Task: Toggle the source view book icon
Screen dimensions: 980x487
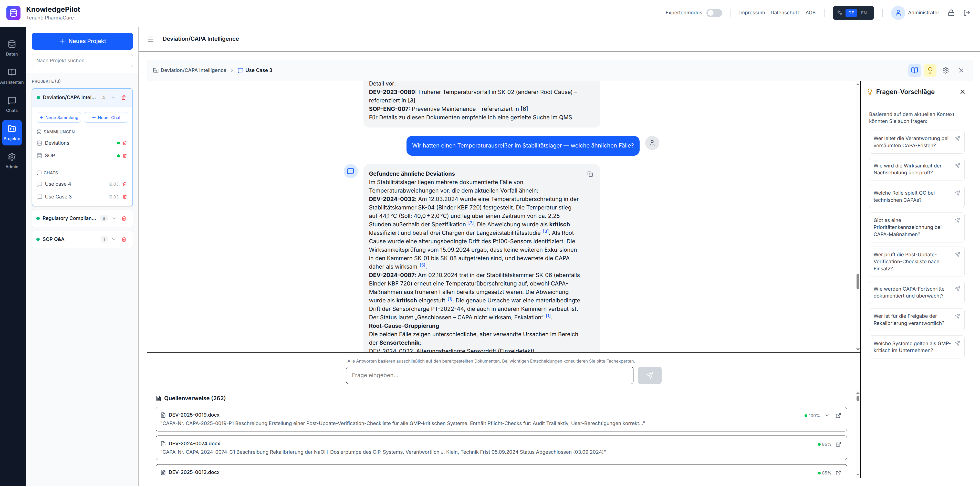Action: point(915,70)
